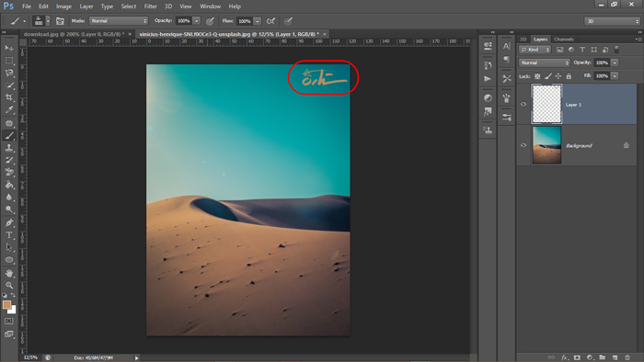Screen dimensions: 644x362
Task: Open the Paragraph panel icon
Action: [506, 60]
